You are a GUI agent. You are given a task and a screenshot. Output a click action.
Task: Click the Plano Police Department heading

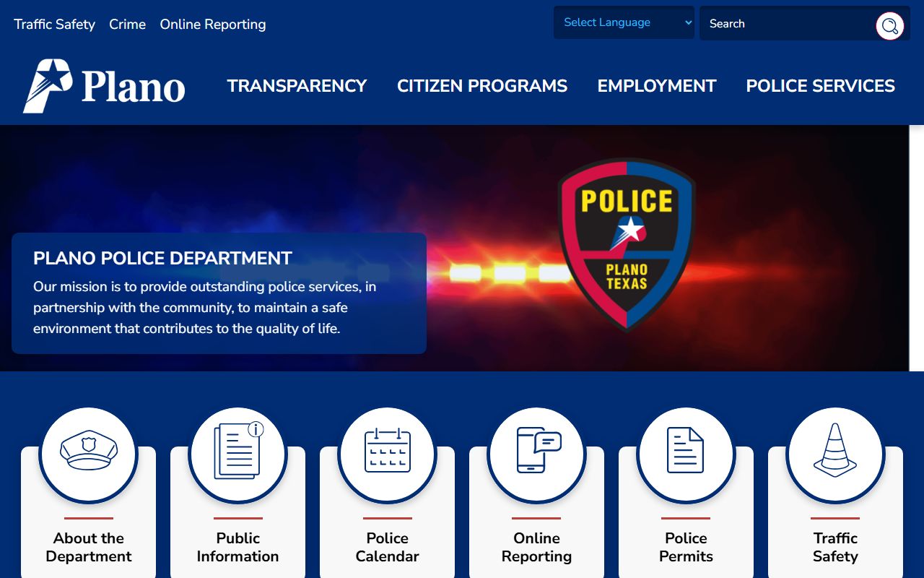[162, 258]
